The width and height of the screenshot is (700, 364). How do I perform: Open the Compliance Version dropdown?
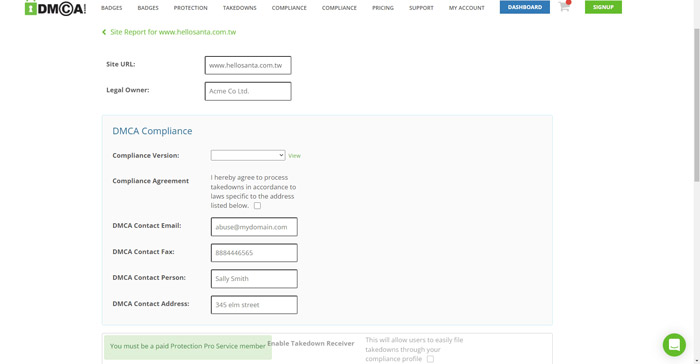click(x=248, y=155)
